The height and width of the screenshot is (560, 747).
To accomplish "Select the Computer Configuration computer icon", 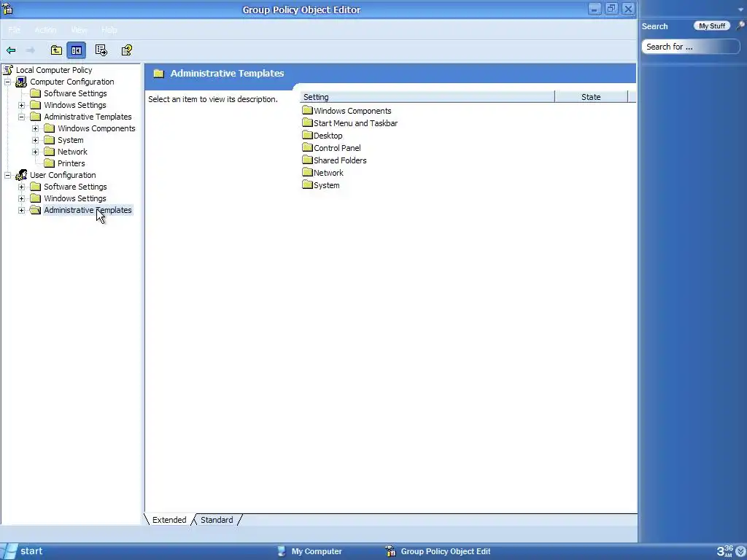I will 21,82.
